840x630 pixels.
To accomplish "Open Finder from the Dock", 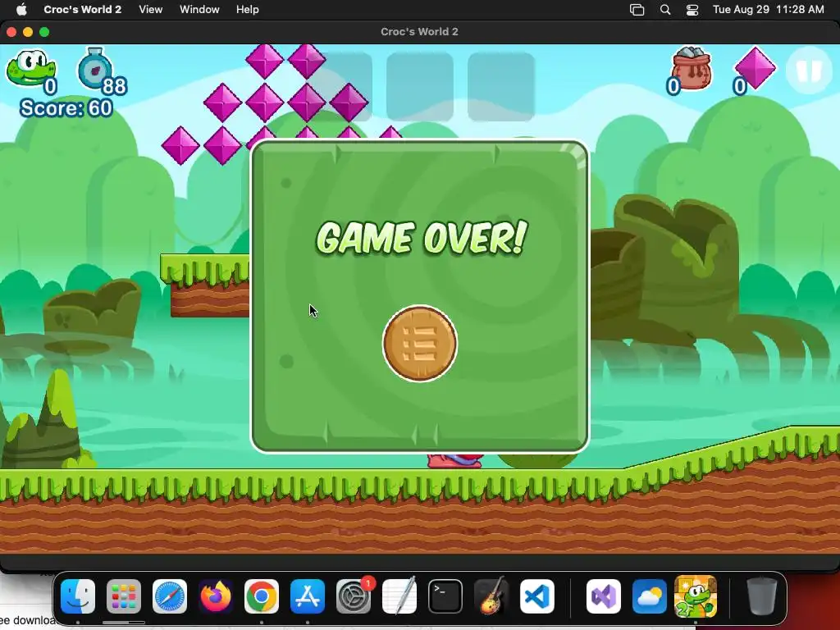I will [x=78, y=596].
